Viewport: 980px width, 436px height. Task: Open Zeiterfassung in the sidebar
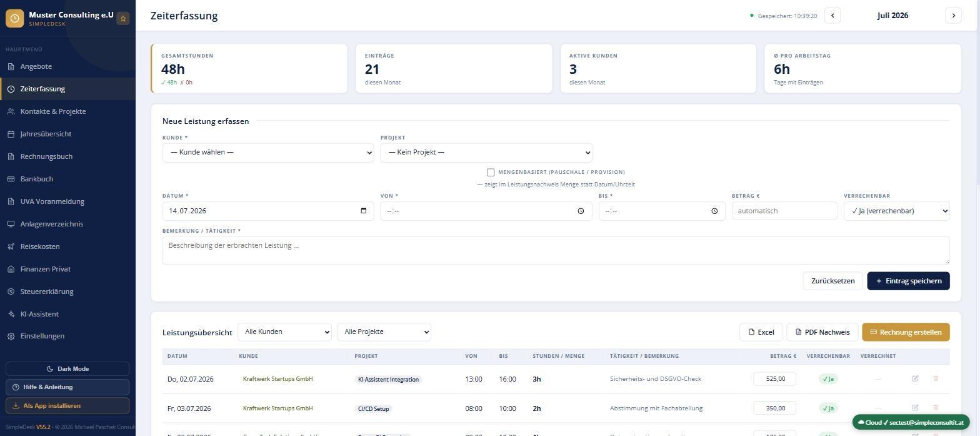click(x=67, y=89)
